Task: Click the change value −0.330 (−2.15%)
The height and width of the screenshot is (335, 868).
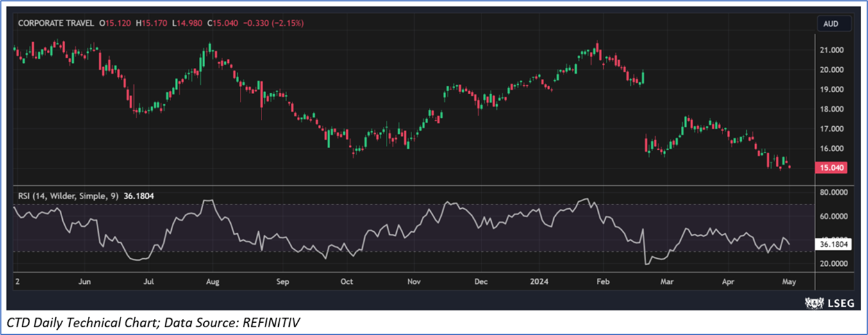Action: coord(274,23)
